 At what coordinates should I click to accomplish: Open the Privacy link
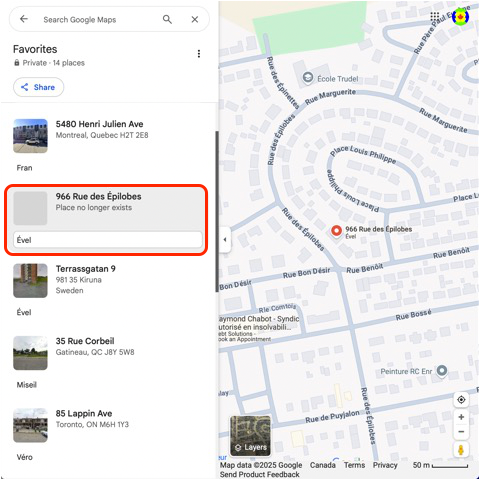[385, 465]
